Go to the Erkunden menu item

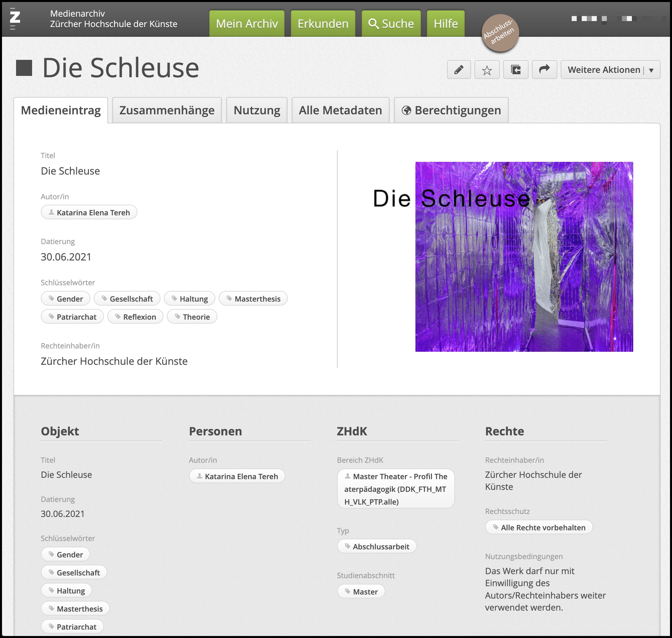[x=323, y=23]
